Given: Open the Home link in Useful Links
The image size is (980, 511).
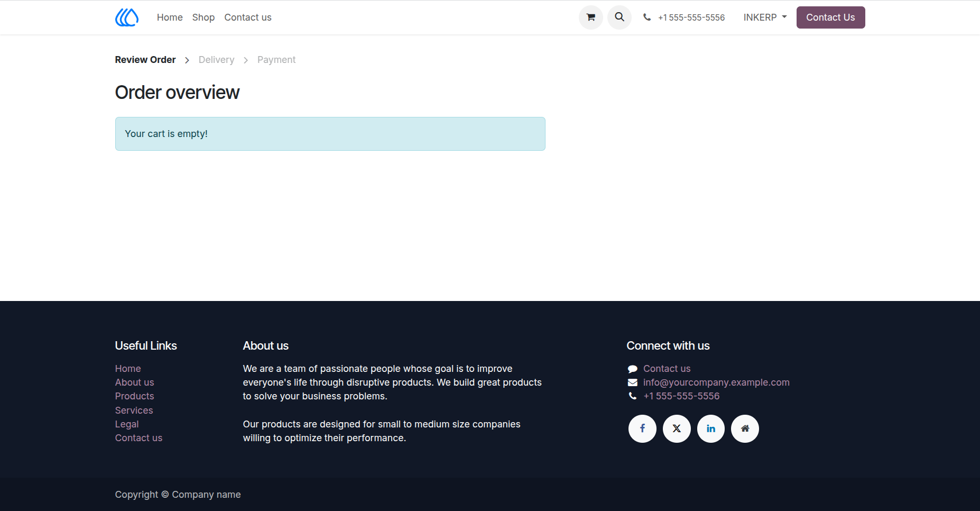Looking at the screenshot, I should [x=128, y=369].
